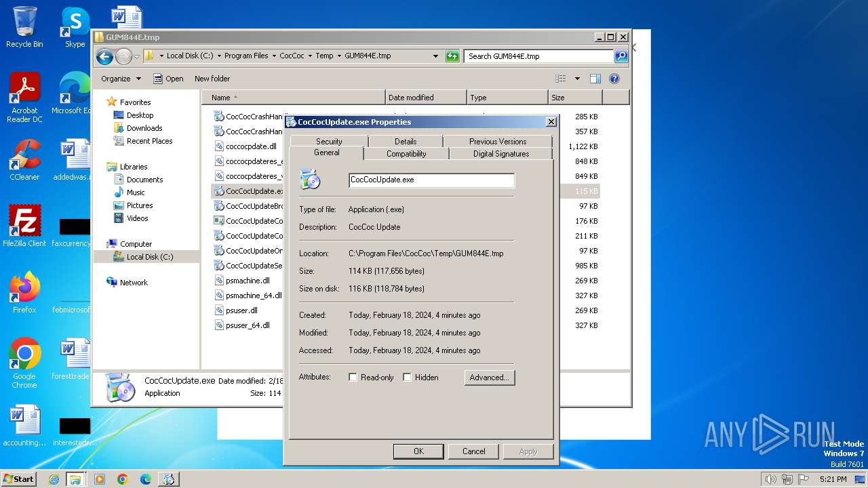Click Open in Explorer toolbar

(x=168, y=79)
